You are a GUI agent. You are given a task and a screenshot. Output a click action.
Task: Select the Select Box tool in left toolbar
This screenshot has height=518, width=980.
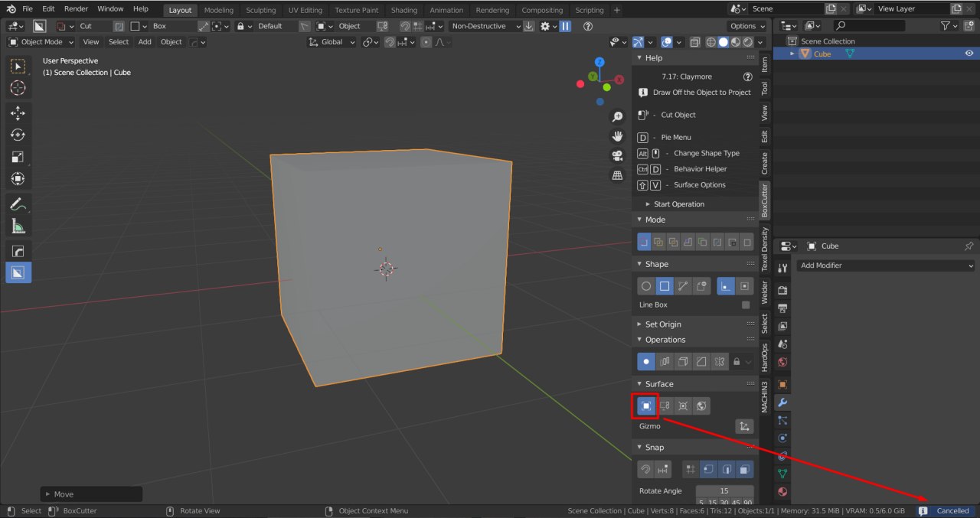(18, 67)
